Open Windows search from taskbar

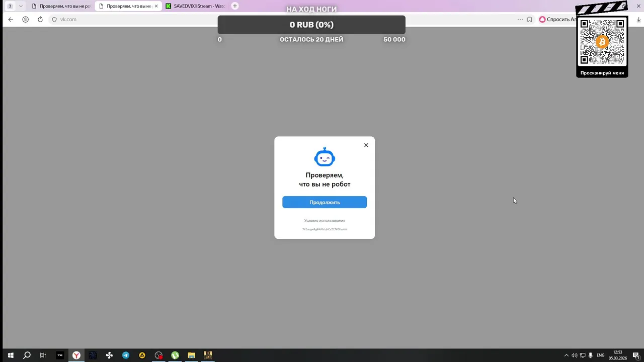[x=27, y=355]
